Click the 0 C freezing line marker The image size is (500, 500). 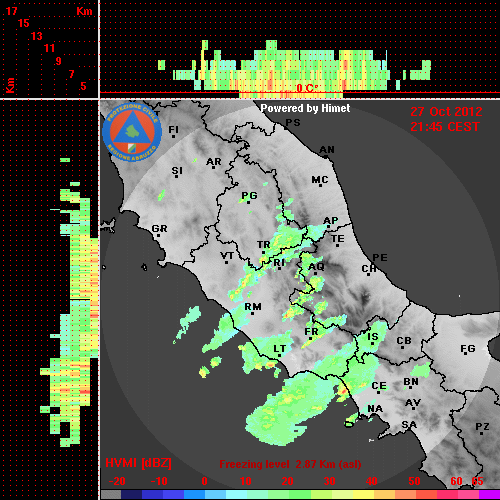click(307, 88)
